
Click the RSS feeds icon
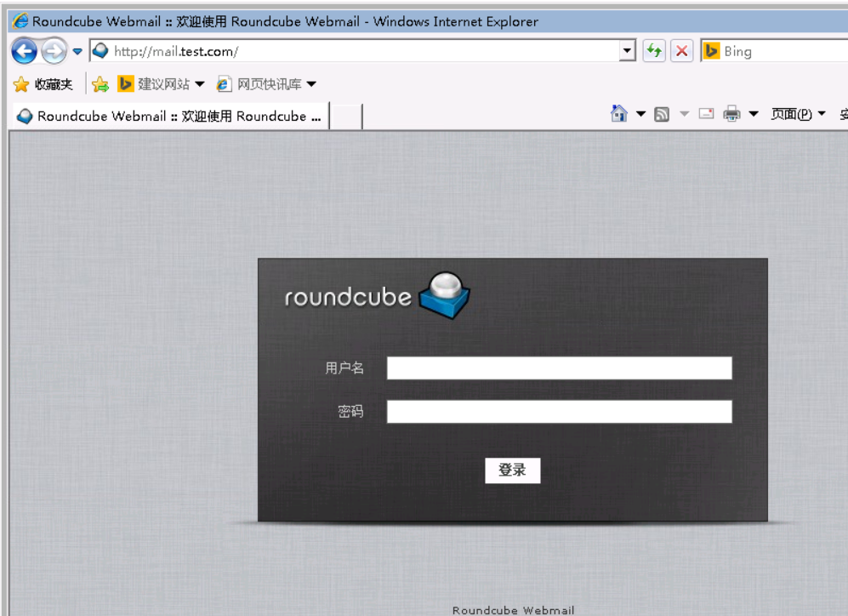pyautogui.click(x=662, y=114)
